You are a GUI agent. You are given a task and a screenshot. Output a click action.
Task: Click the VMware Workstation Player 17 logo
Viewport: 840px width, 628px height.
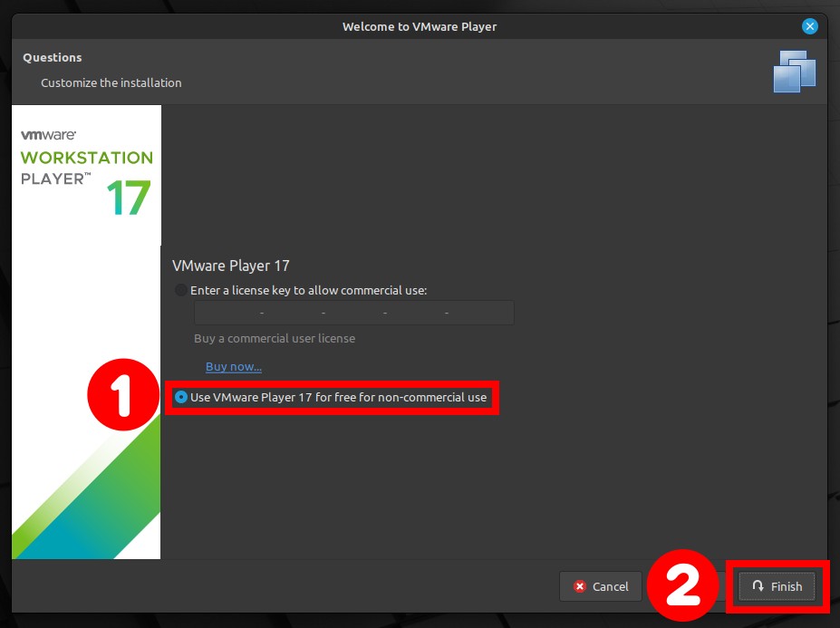tap(86, 172)
